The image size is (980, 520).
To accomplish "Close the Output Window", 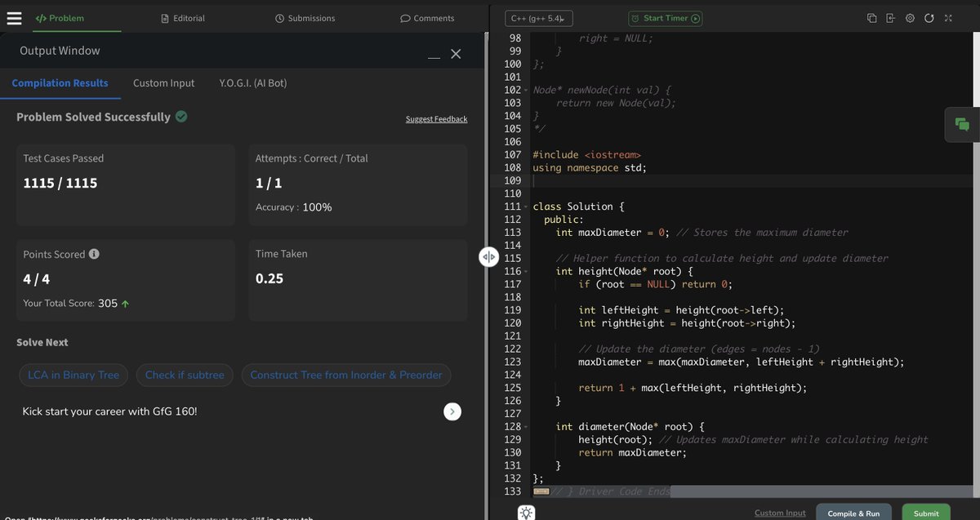I will click(x=456, y=53).
